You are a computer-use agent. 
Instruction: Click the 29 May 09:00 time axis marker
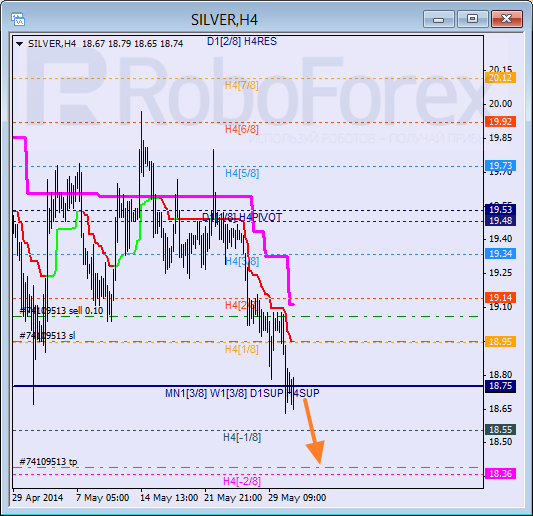pos(297,498)
